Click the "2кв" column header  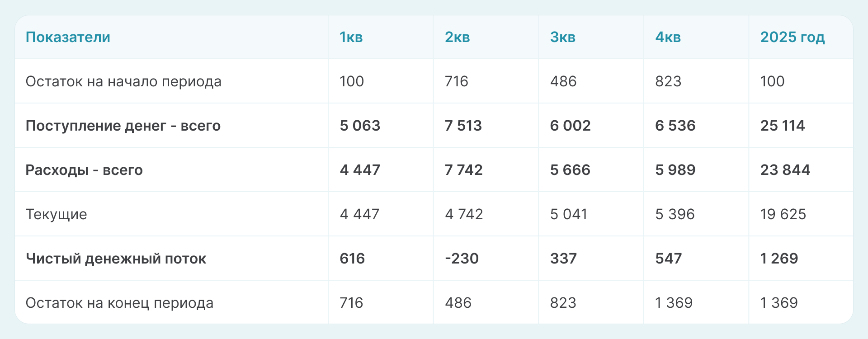pyautogui.click(x=457, y=37)
